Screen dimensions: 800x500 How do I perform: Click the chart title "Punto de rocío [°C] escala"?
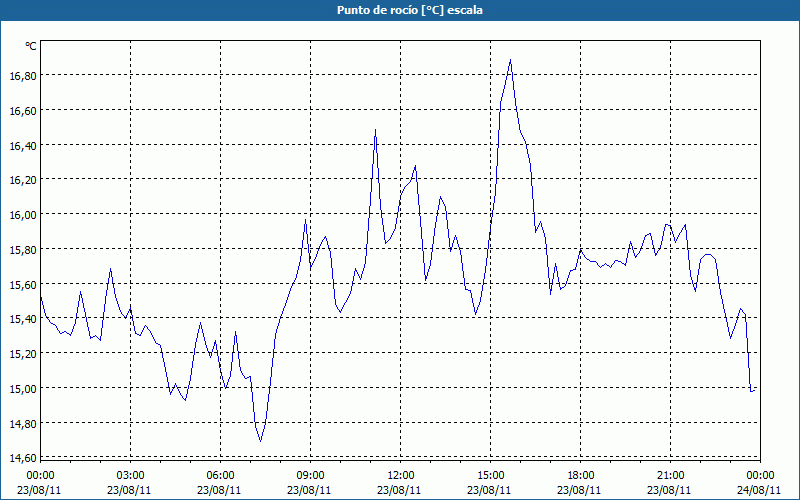(410, 10)
